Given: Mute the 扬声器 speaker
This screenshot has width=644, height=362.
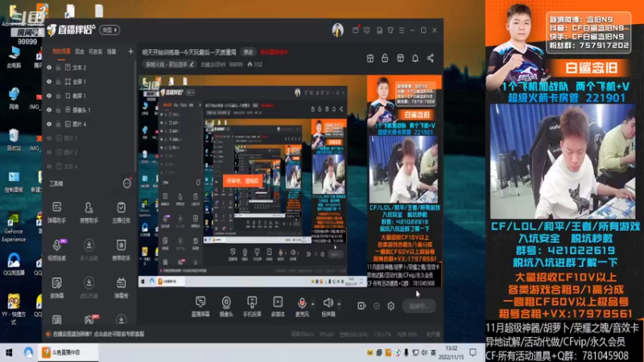Looking at the screenshot, I should click(328, 306).
